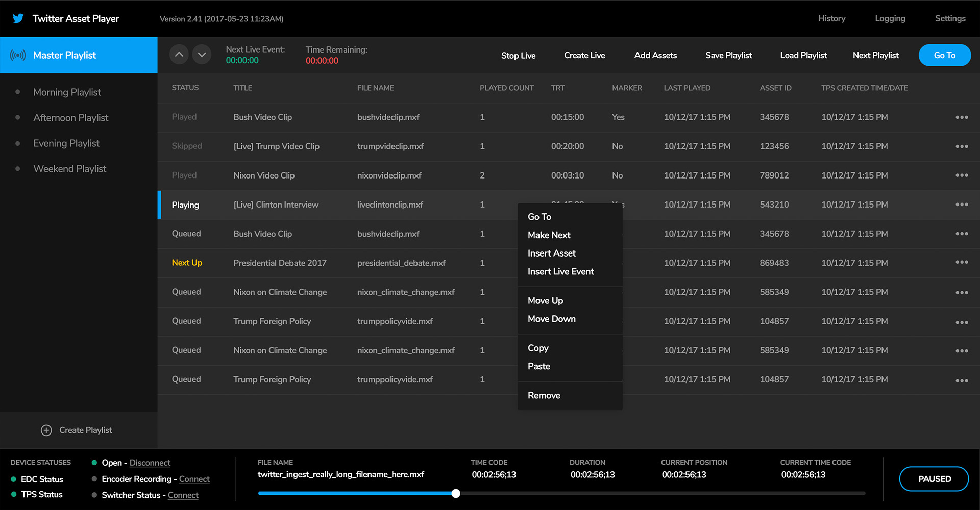Screen dimensions: 980x510
Task: Click file name nixonvideoclip.mxf
Action: coord(389,175)
